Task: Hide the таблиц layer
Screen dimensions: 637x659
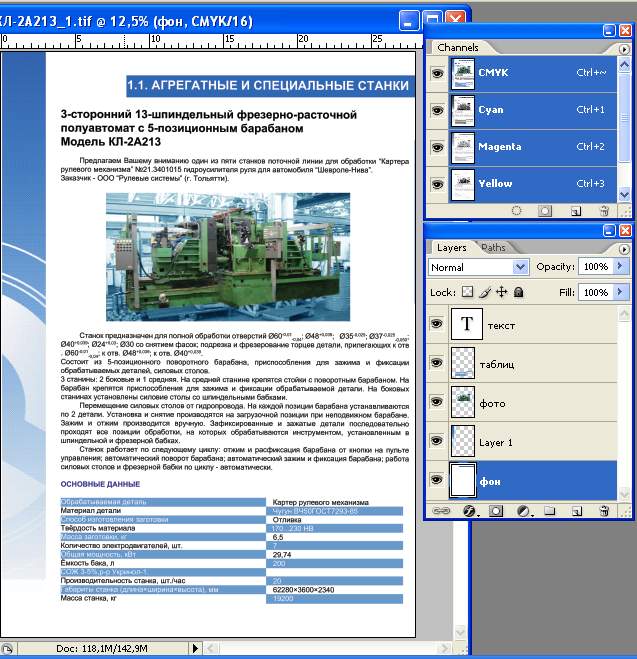Action: click(437, 362)
